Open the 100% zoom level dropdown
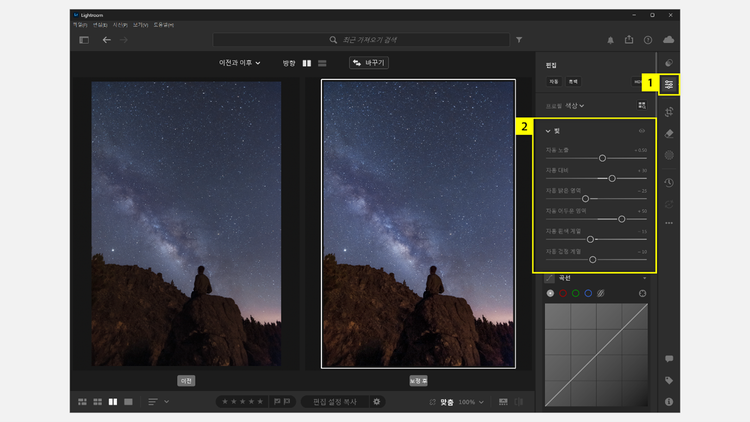 click(471, 402)
